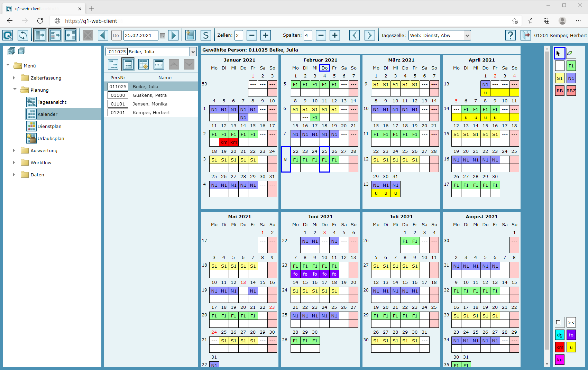Select the eraser tool in the palette
The width and height of the screenshot is (588, 370).
[570, 53]
